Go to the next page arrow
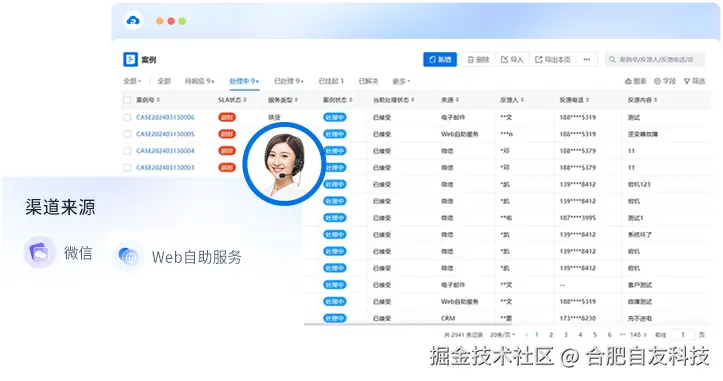723x381 pixels. (x=646, y=334)
